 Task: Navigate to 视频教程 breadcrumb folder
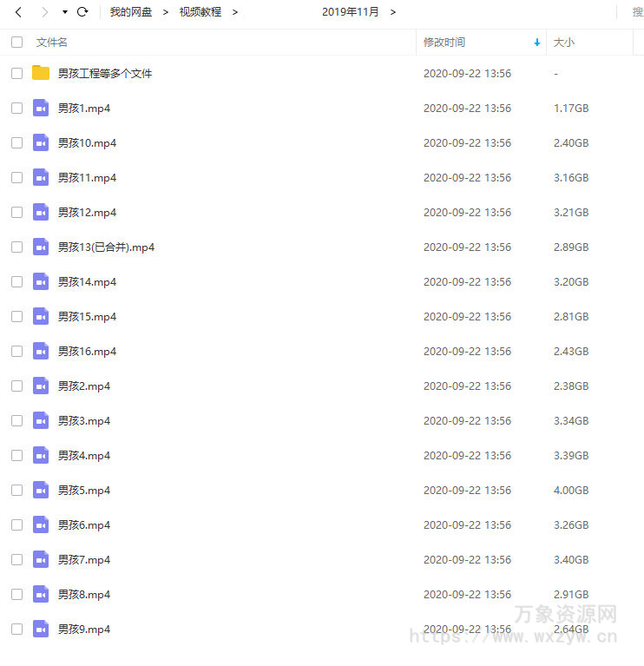[x=200, y=12]
